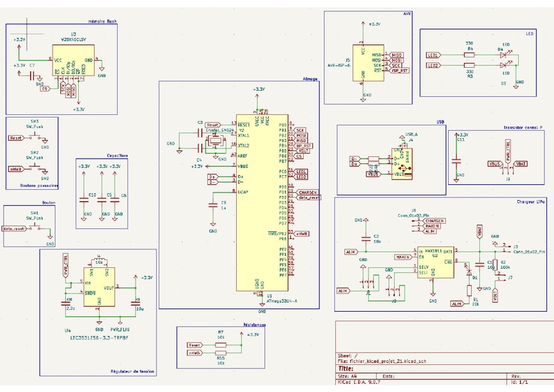The width and height of the screenshot is (554, 392).
Task: Select push button switch SW2
Action: (35, 167)
